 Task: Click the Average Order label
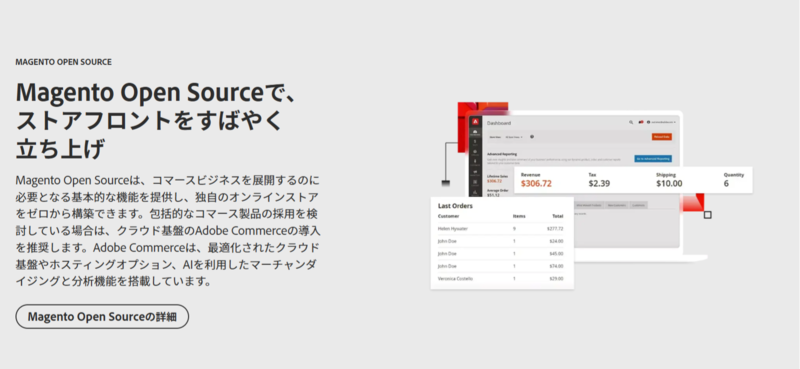(498, 190)
